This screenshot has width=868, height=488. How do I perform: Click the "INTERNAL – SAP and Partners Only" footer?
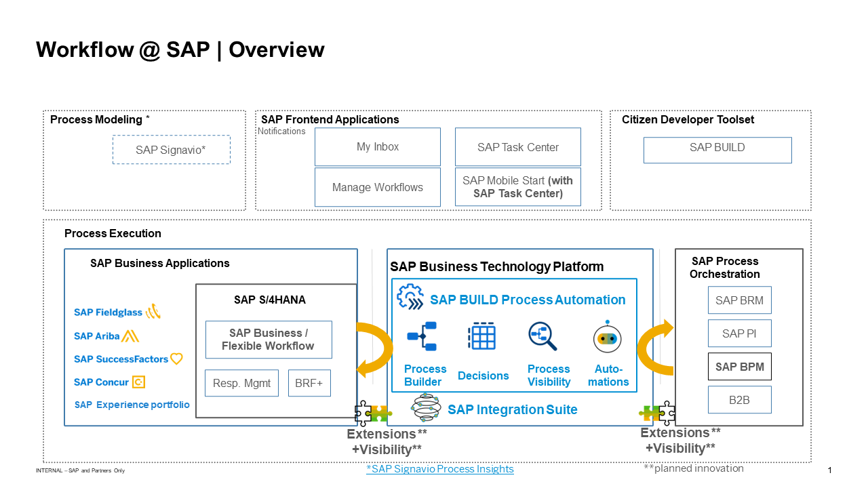pos(81,470)
